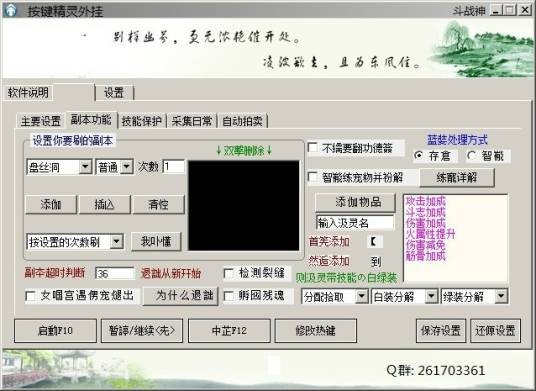Click the 练宠详解 button
This screenshot has width=536, height=391.
click(457, 178)
